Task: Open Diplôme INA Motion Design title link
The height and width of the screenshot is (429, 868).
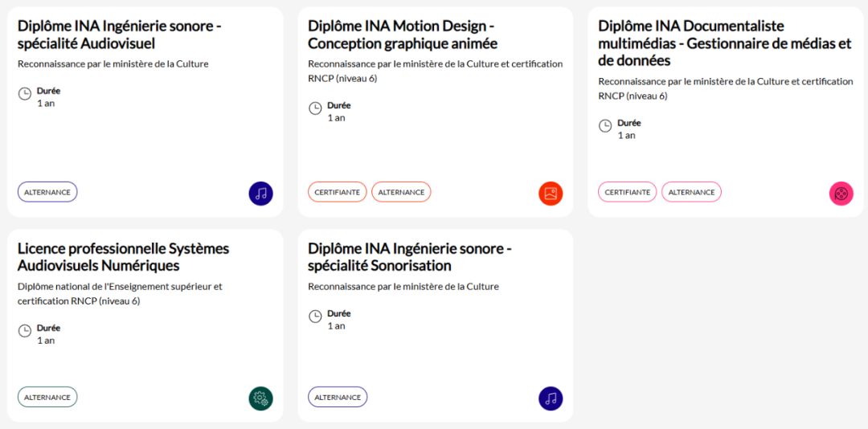Action: [x=403, y=35]
